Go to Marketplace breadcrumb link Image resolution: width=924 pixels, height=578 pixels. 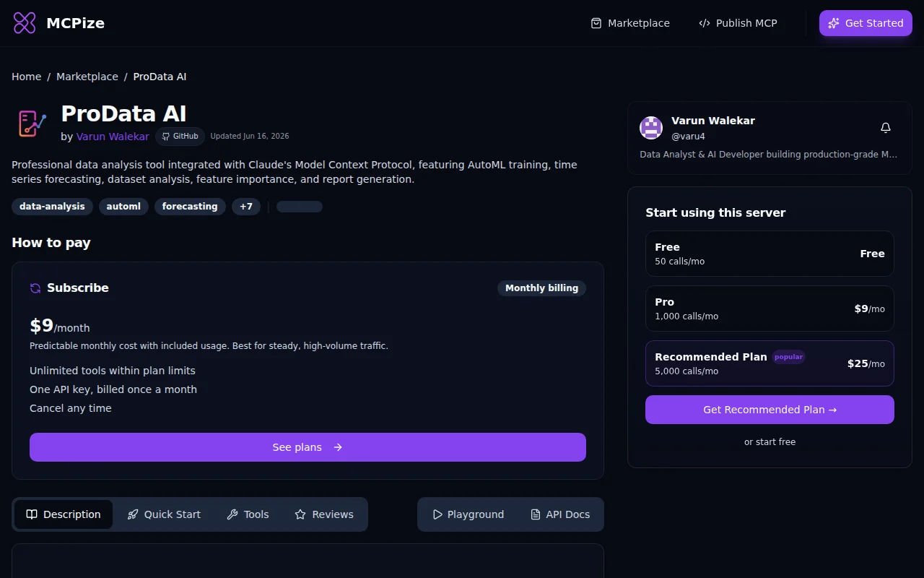click(x=87, y=77)
